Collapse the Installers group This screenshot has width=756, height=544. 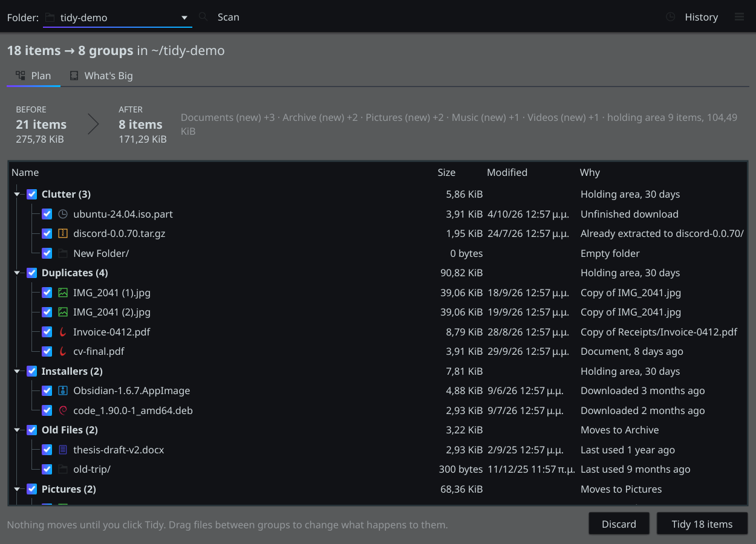coord(17,372)
